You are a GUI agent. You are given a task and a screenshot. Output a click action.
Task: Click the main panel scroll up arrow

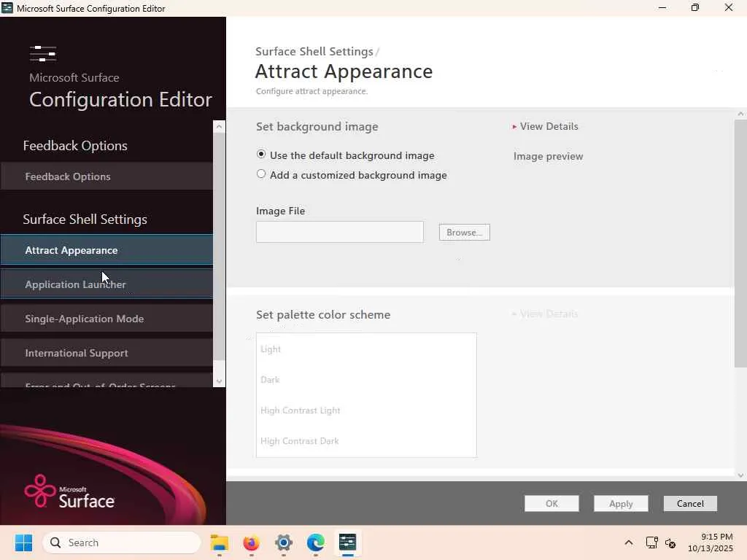tap(740, 113)
